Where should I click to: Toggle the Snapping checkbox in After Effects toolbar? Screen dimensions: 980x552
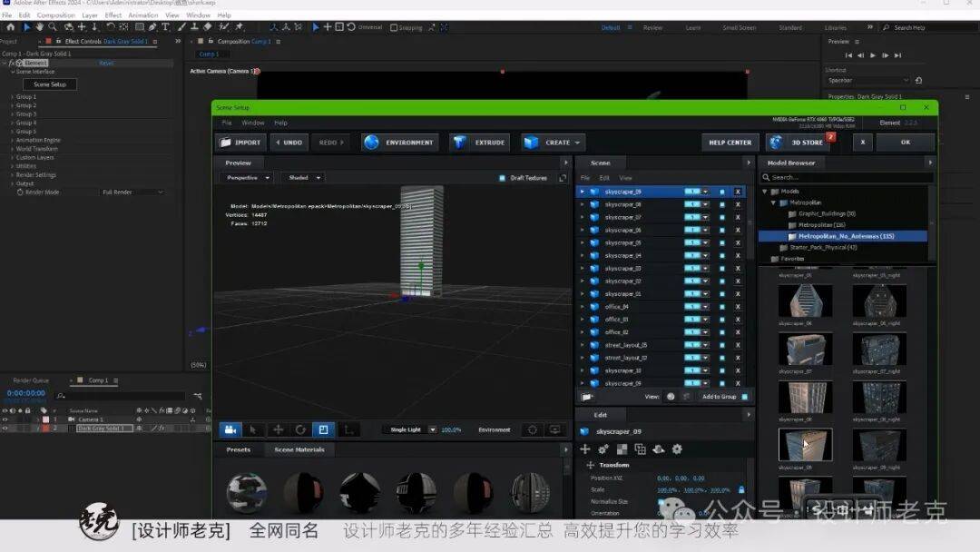[x=394, y=27]
